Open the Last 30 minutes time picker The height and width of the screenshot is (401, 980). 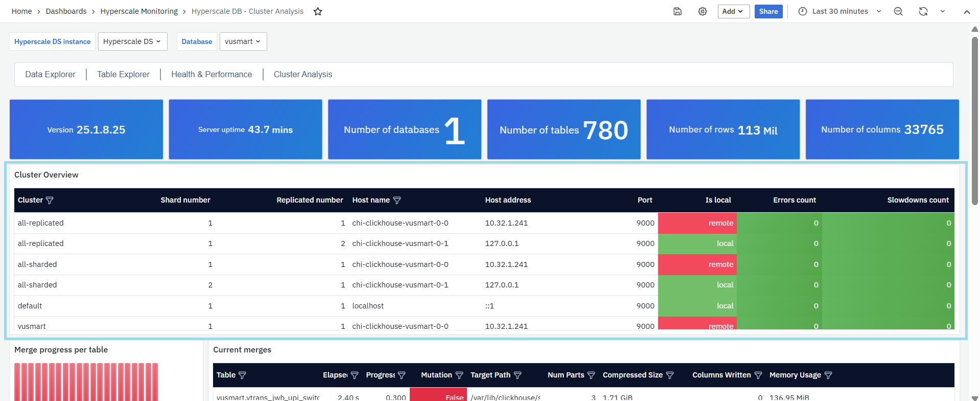click(x=839, y=12)
